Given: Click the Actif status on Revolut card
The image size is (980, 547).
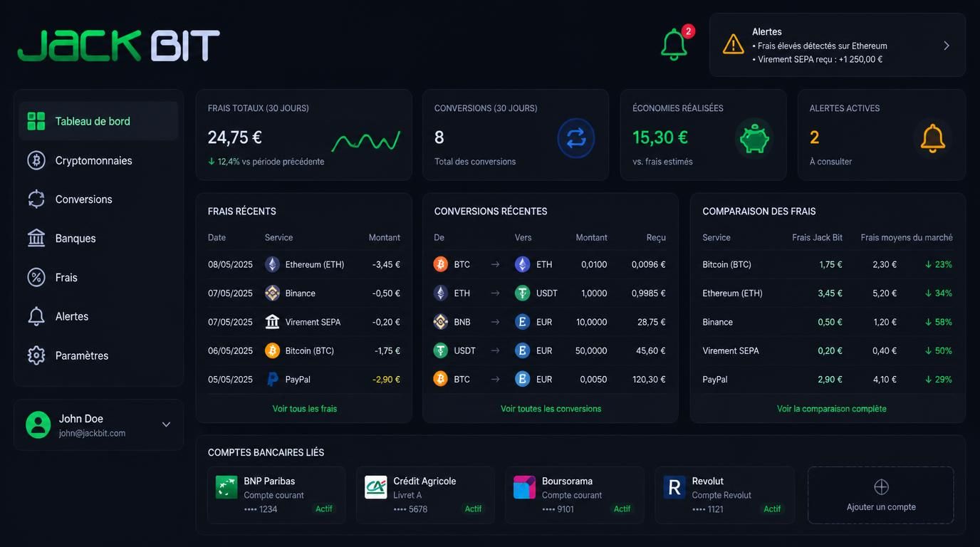Looking at the screenshot, I should [773, 509].
